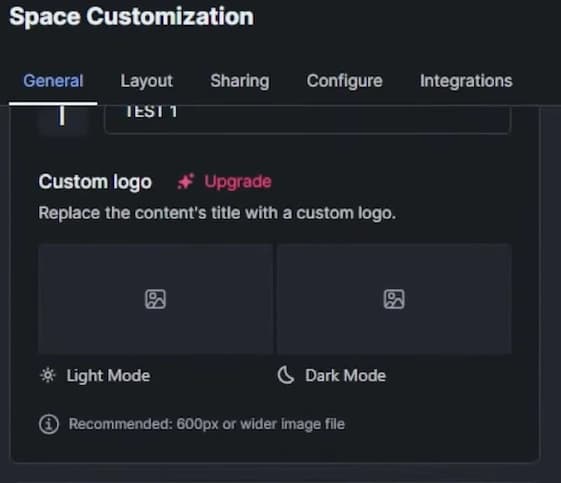Go to the Sharing tab

coord(240,81)
